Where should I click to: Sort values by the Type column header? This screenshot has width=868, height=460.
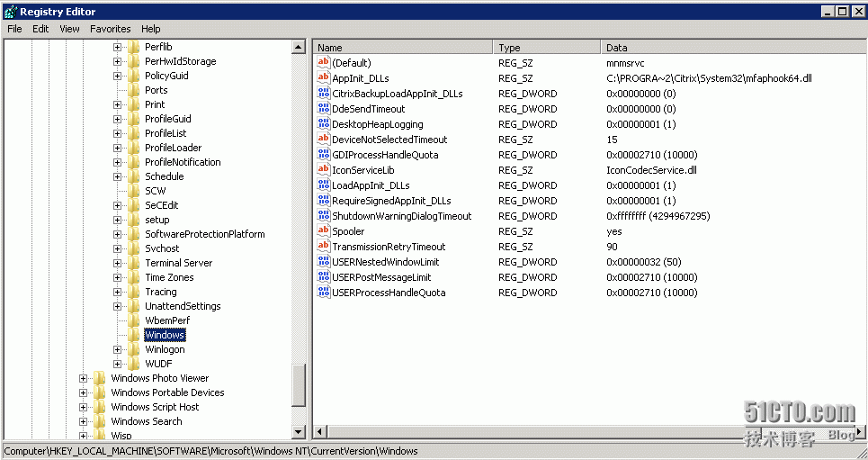[547, 48]
